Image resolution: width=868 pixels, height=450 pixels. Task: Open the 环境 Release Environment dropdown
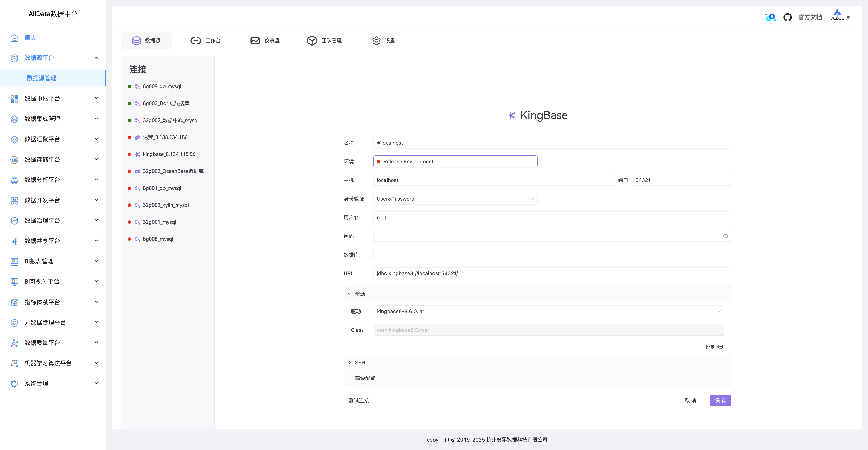(455, 161)
